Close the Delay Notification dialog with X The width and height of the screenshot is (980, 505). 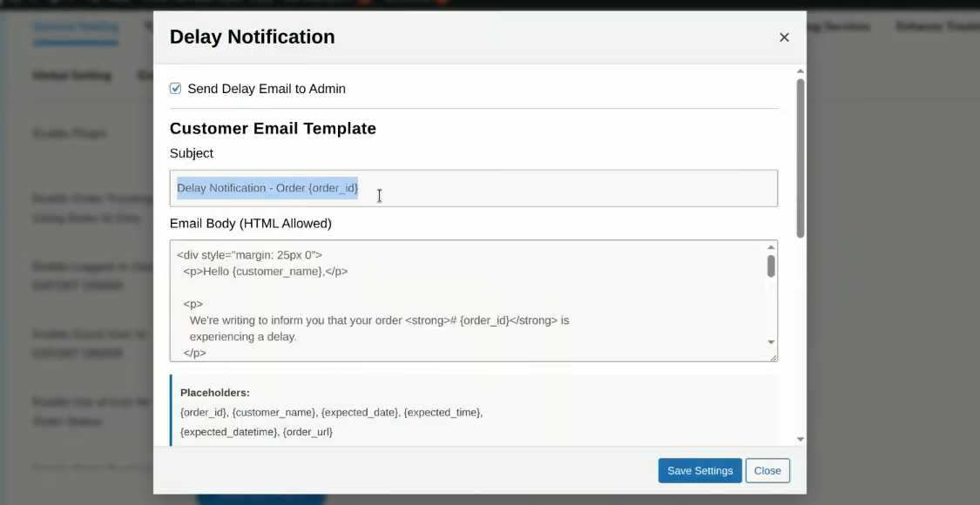click(x=783, y=37)
